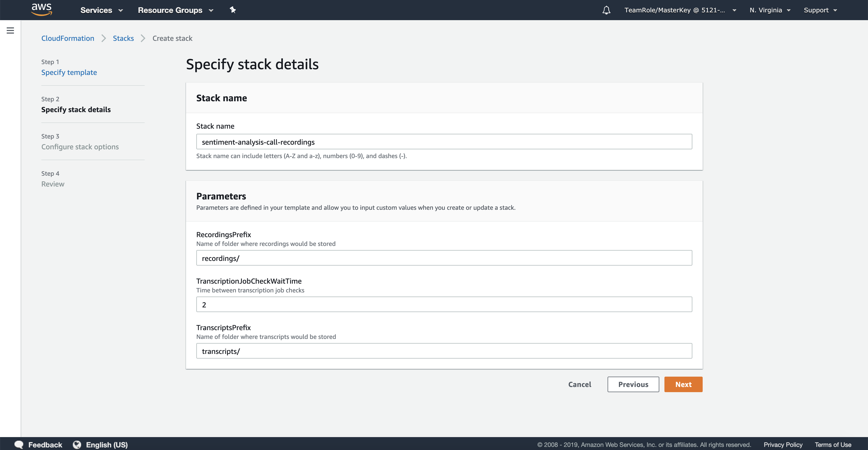The image size is (868, 450).
Task: Navigate to Stacks breadcrumb
Action: coord(123,38)
